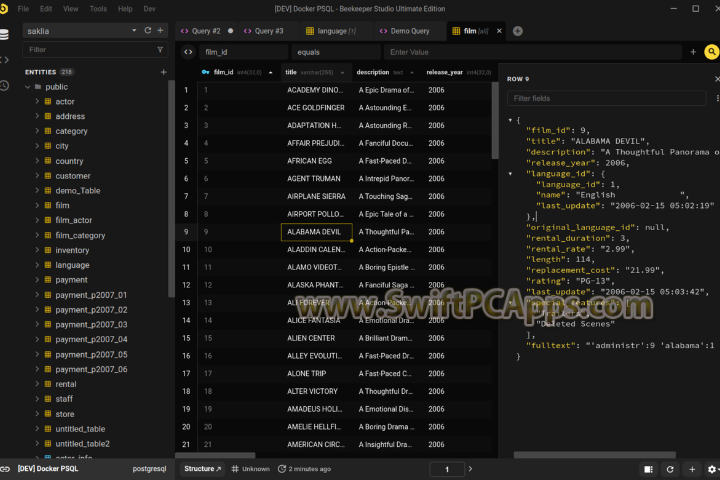Viewport: 720px width, 480px height.
Task: Collapse the public schema
Action: (28, 87)
